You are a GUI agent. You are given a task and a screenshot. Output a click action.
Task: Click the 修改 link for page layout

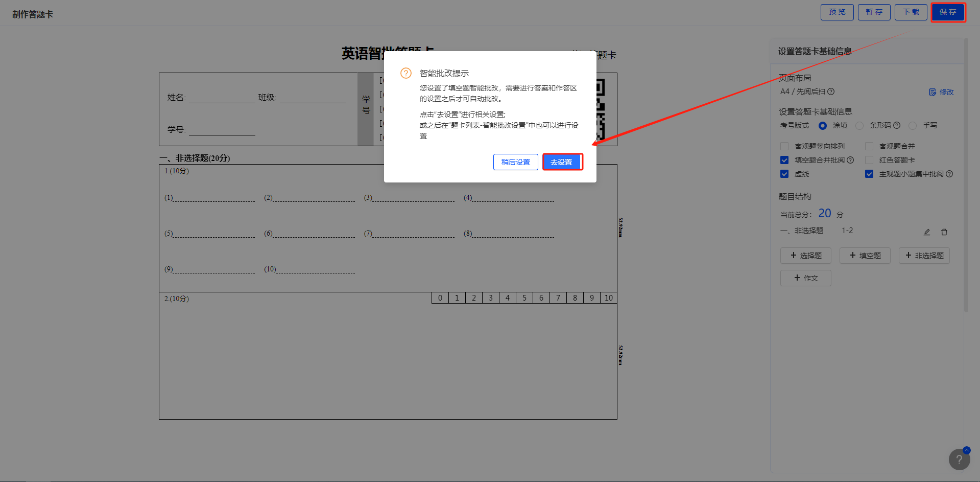[946, 92]
